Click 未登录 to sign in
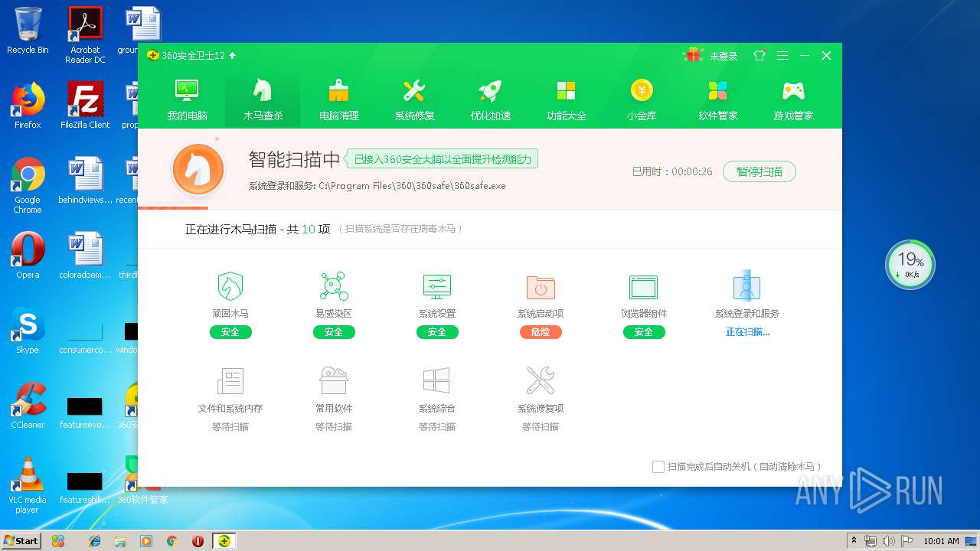 tap(724, 56)
